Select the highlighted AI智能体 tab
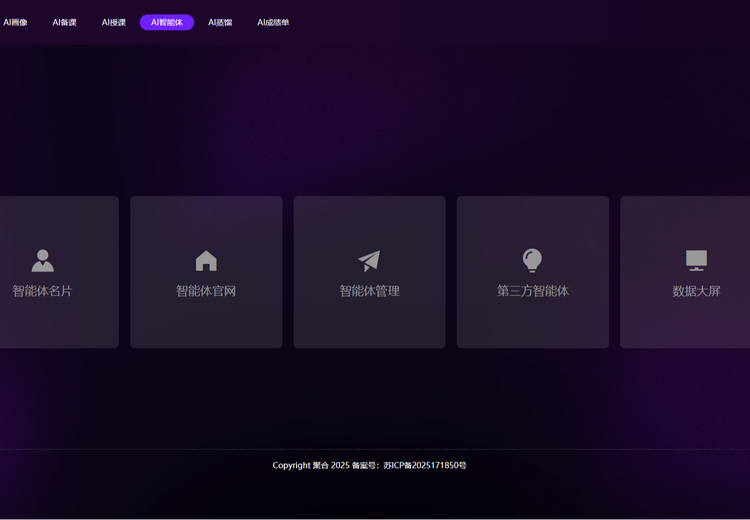Screen dimensions: 750x520 [x=167, y=22]
